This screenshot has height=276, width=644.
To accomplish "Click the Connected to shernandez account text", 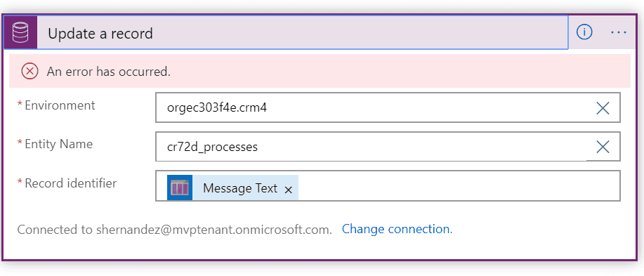I will [175, 230].
